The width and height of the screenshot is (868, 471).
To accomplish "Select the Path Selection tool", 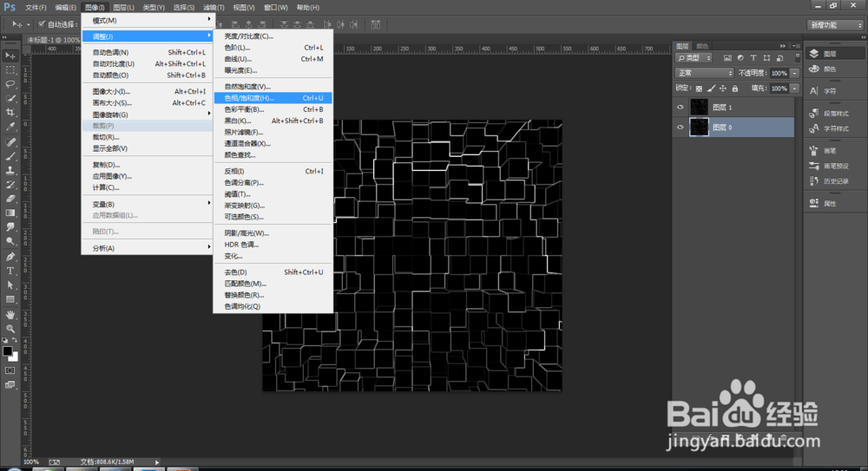I will (10, 285).
